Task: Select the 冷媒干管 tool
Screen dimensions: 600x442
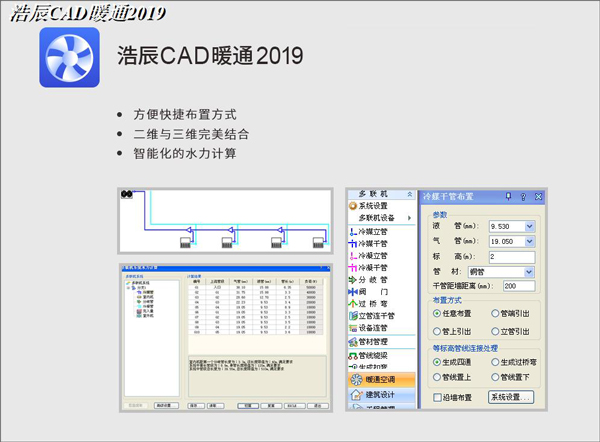Action: tap(368, 243)
